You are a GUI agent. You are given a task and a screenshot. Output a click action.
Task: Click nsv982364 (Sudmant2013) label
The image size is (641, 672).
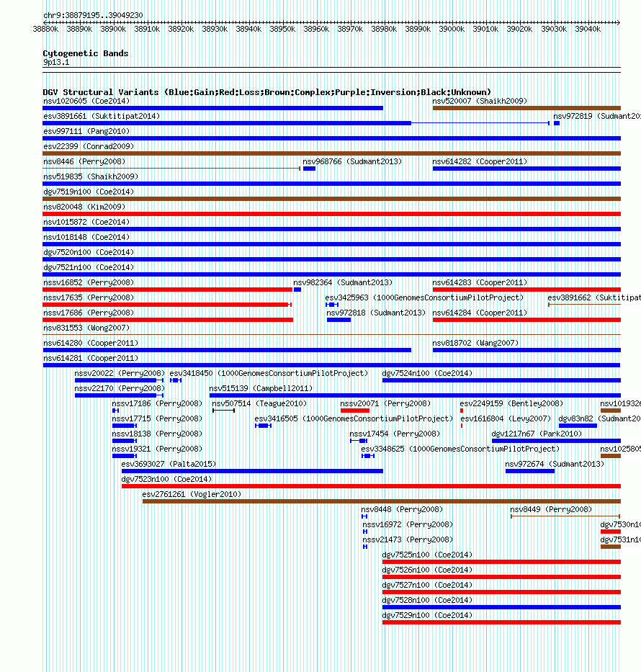pyautogui.click(x=343, y=283)
